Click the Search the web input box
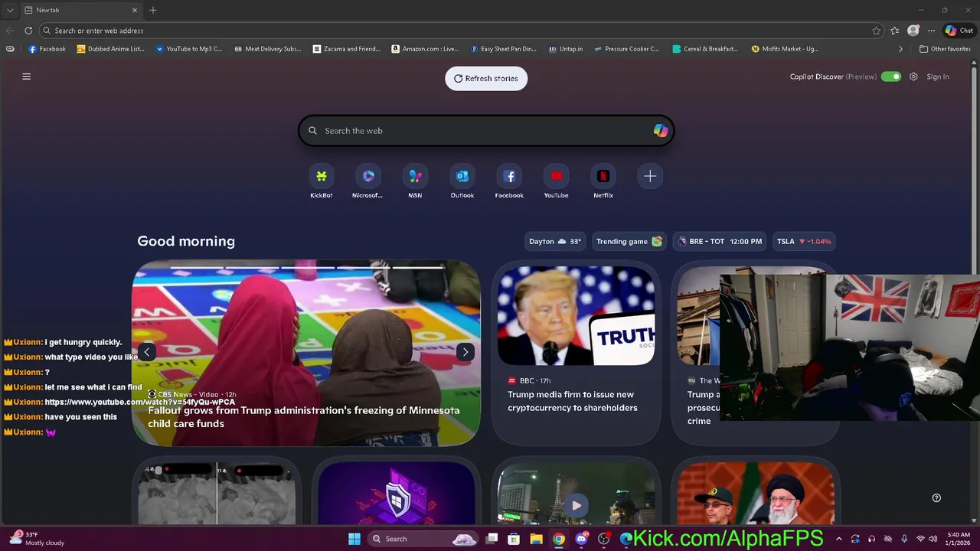The image size is (980, 551). click(x=486, y=131)
